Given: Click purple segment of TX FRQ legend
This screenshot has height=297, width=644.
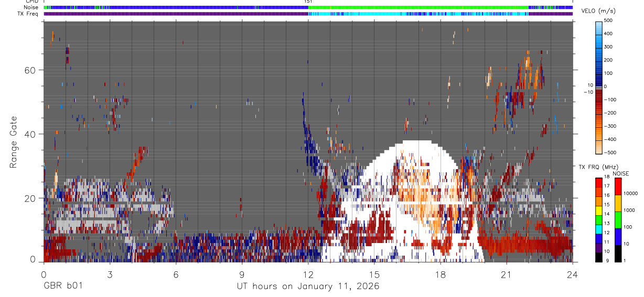Looking at the screenshot, I should 598,248.
